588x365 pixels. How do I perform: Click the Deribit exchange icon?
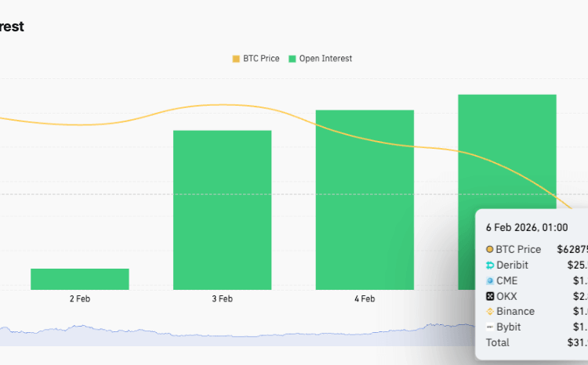pos(490,265)
